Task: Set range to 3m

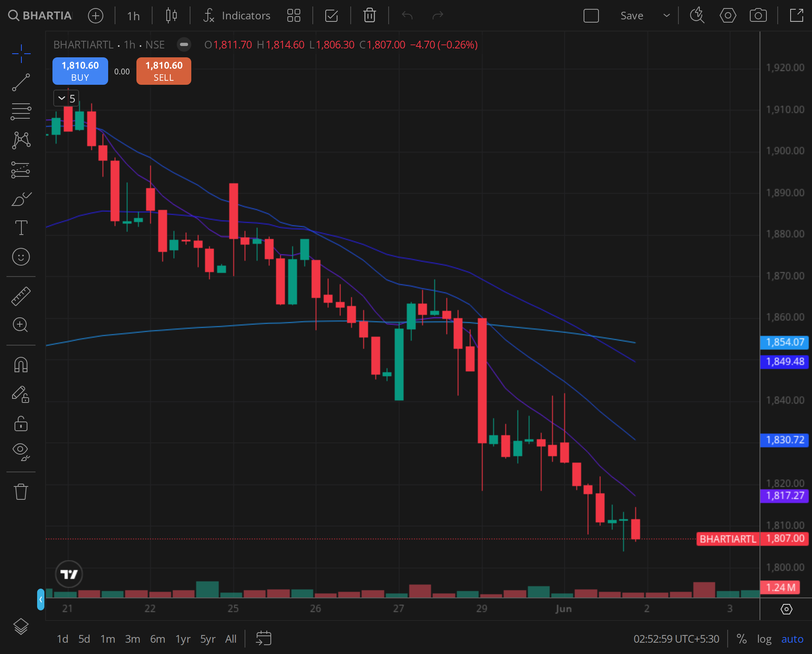Action: pos(132,639)
